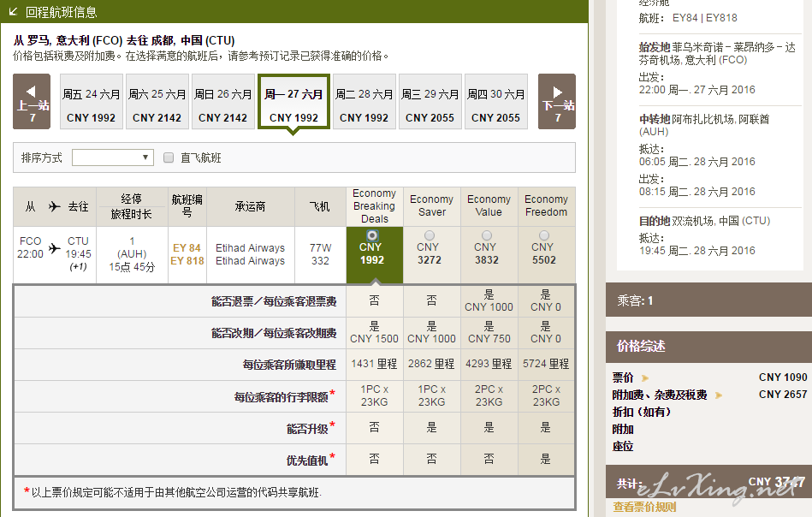This screenshot has width=812, height=517.
Task: Collapse the 回程航班信息 header arrow icon
Action: pos(14,11)
